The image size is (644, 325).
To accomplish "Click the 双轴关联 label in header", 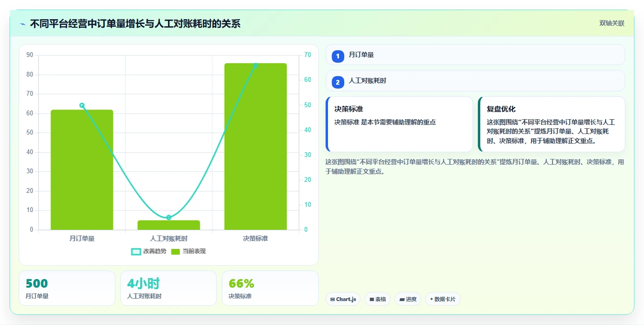I will point(611,23).
